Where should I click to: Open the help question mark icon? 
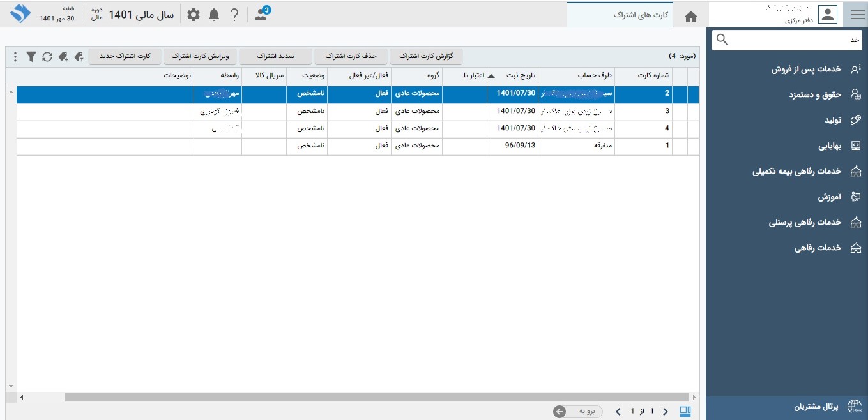(234, 15)
